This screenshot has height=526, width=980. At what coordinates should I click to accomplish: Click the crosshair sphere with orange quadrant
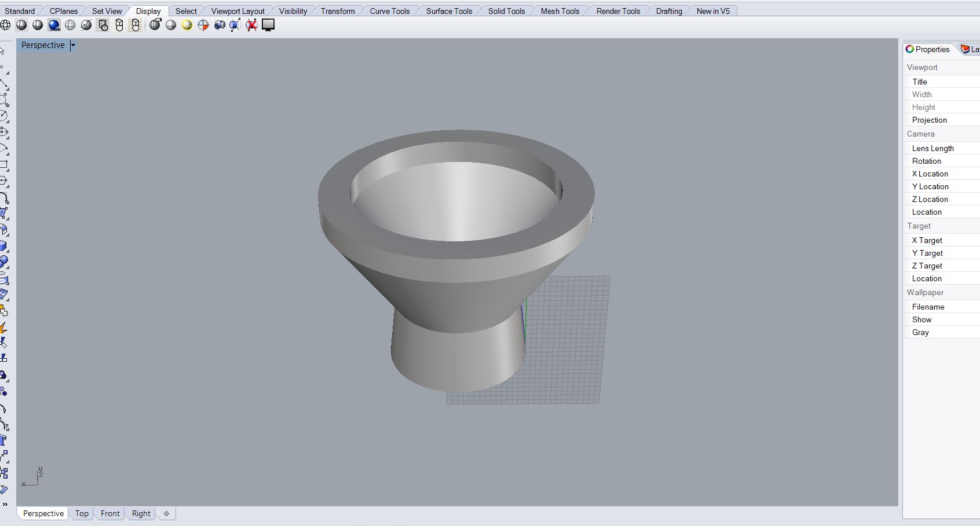point(203,25)
